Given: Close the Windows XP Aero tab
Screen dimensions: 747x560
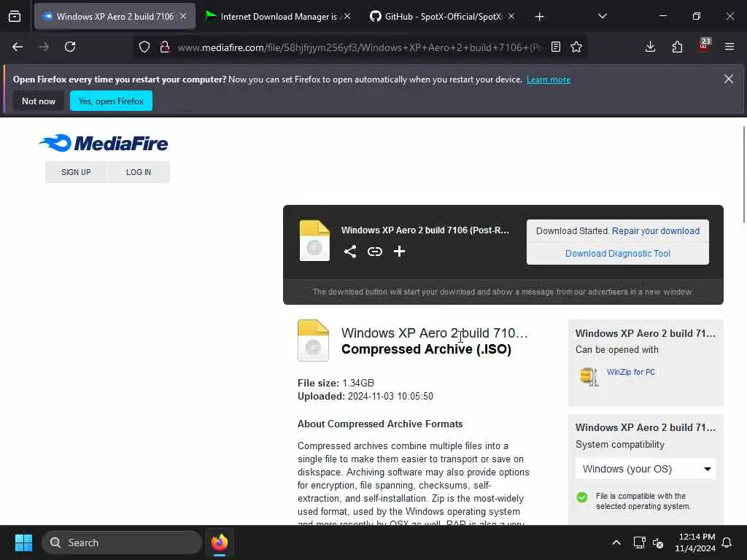Looking at the screenshot, I should [183, 16].
